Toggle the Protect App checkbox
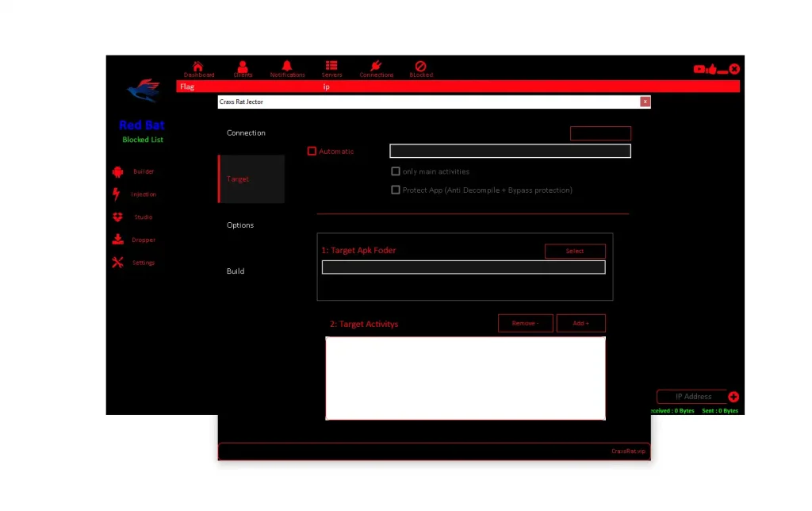 click(x=396, y=190)
